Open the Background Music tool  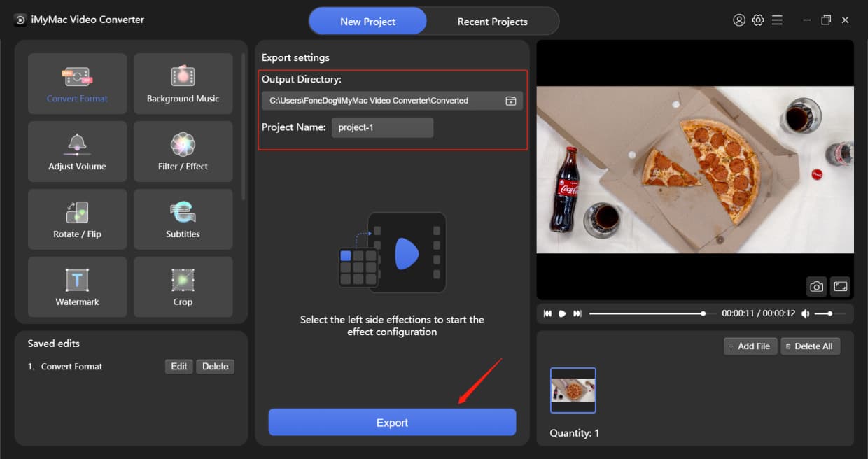point(183,83)
